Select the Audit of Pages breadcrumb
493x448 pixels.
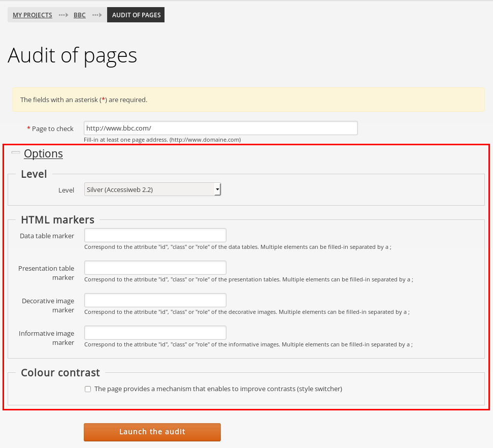point(136,15)
